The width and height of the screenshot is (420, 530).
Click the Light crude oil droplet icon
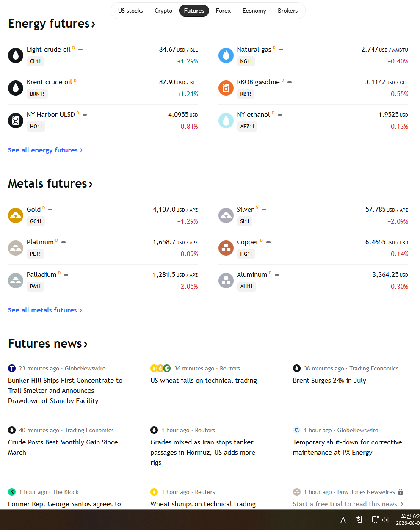click(16, 55)
